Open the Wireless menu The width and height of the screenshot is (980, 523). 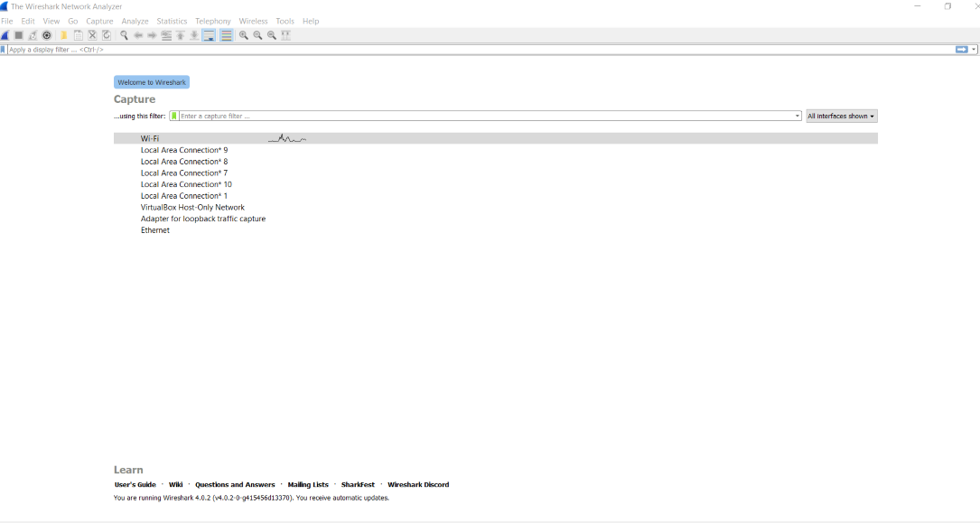coord(253,22)
